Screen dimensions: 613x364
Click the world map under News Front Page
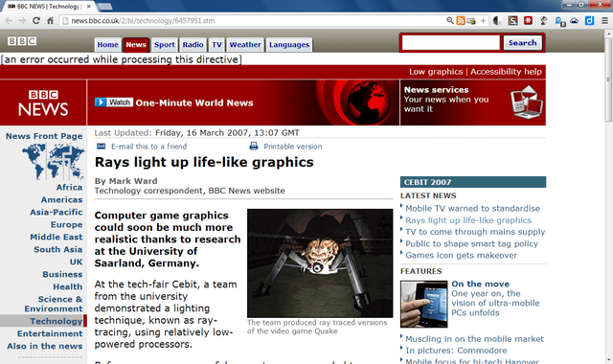(54, 162)
